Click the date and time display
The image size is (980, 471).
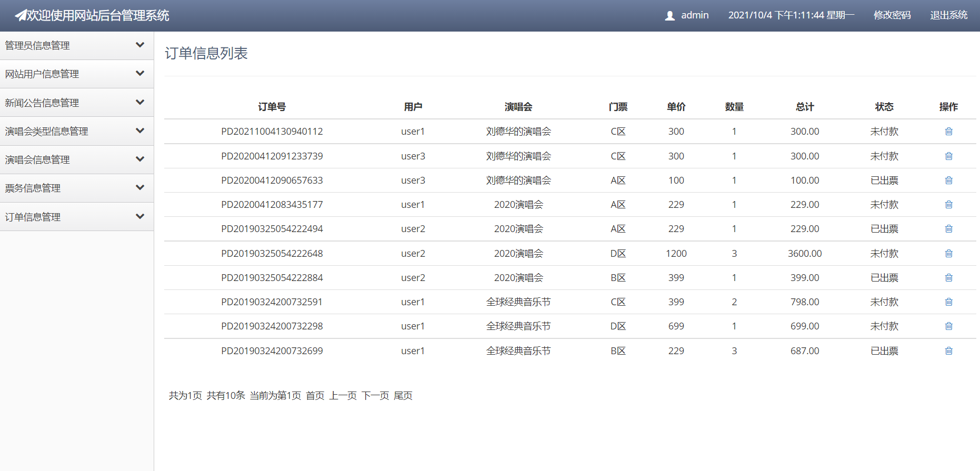tap(791, 15)
